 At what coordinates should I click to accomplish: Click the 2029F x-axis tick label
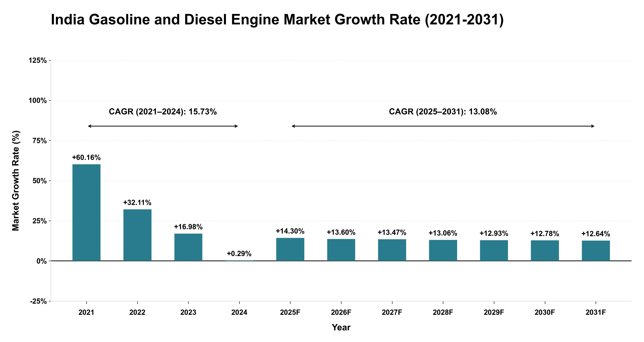coord(494,312)
